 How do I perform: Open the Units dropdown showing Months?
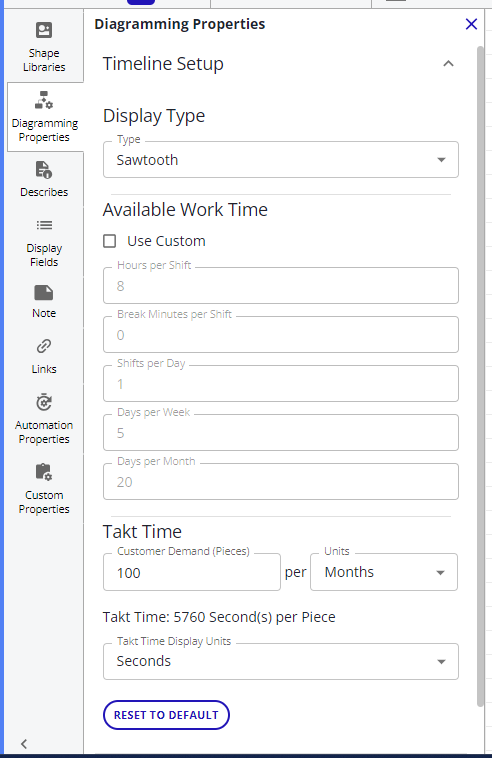click(384, 572)
